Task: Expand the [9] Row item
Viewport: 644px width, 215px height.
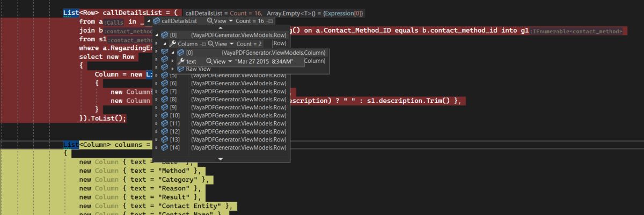Action: click(x=157, y=107)
